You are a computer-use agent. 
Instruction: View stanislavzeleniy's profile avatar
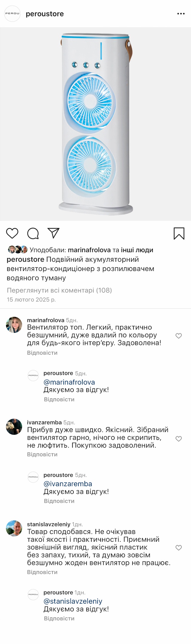[14, 528]
